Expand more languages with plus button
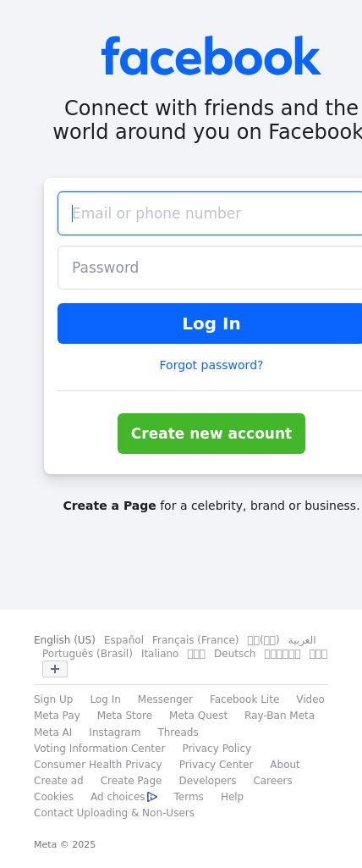Viewport: 362px width, 868px height. (x=55, y=669)
